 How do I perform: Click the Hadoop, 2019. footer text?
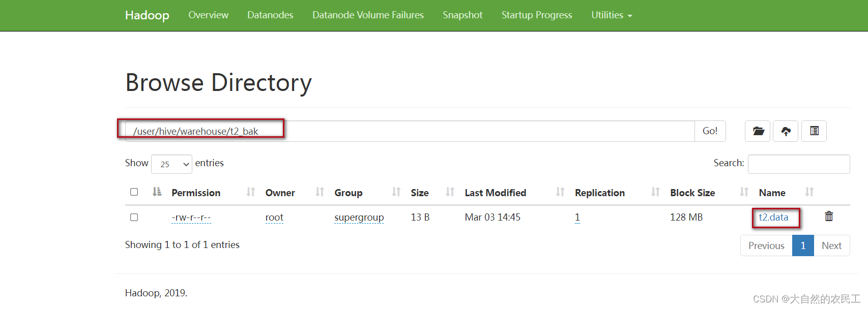pos(156,293)
